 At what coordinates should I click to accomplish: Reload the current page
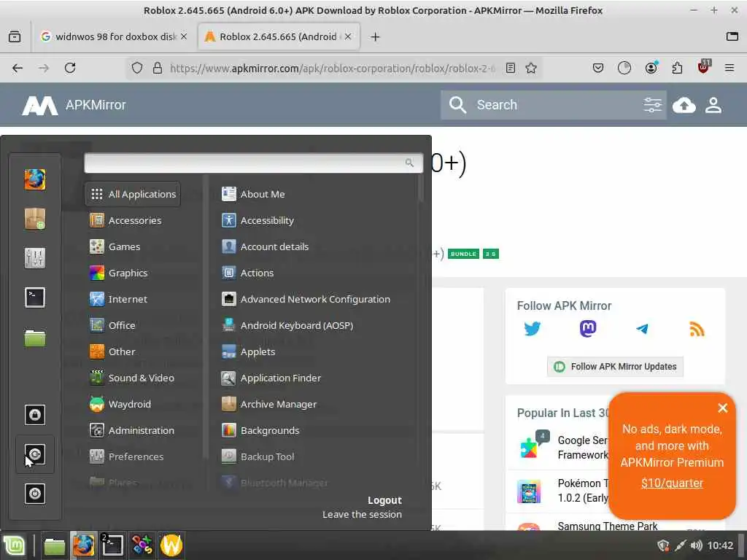(x=70, y=68)
